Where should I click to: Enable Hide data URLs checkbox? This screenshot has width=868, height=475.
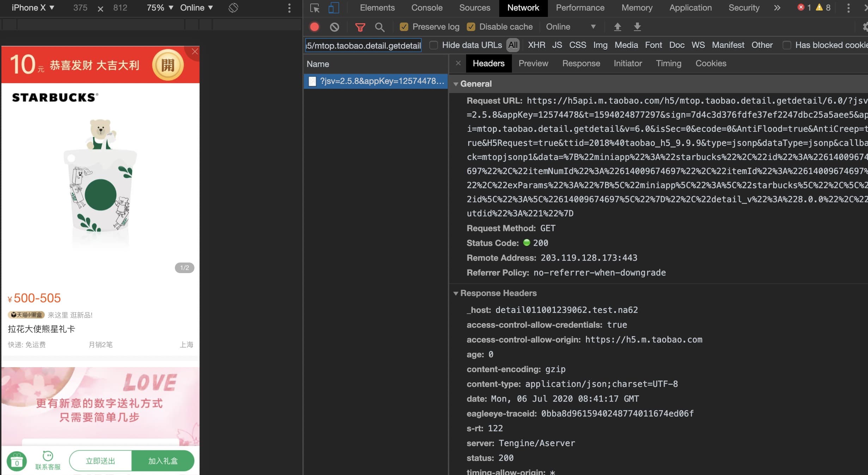coord(434,45)
